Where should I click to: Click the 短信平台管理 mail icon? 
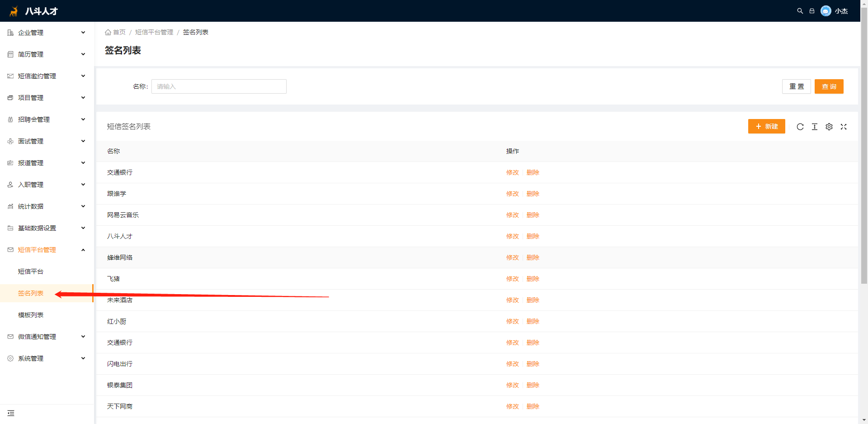[10, 250]
